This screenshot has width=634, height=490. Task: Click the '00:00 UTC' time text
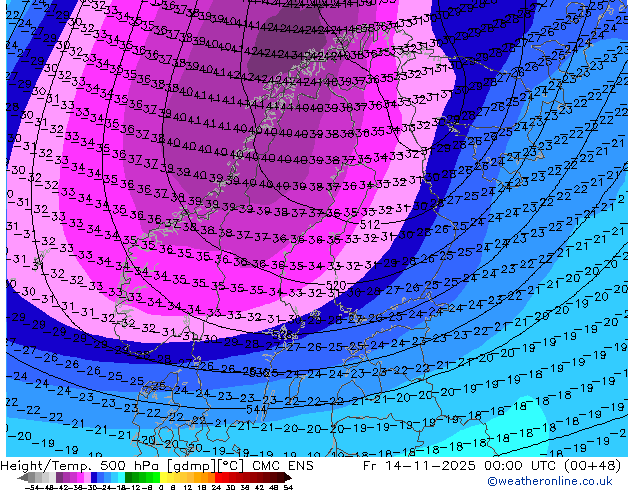(x=521, y=466)
